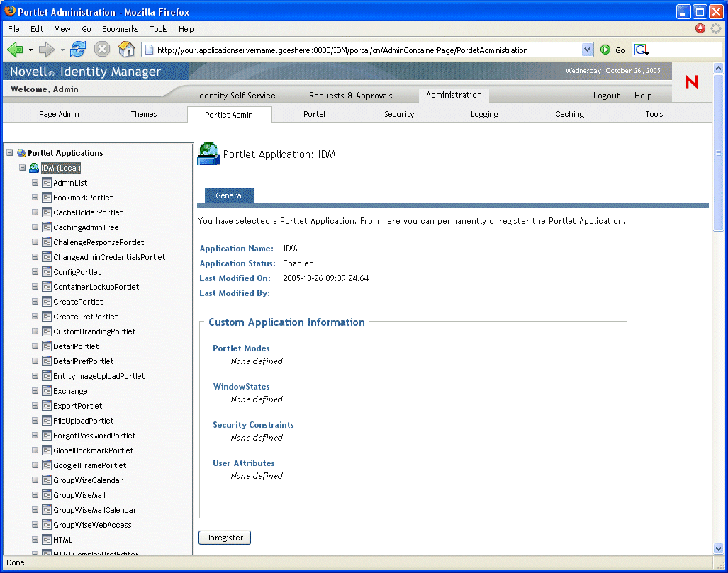The image size is (728, 573).
Task: Collapse the Portlet Applications tree root
Action: tap(10, 153)
